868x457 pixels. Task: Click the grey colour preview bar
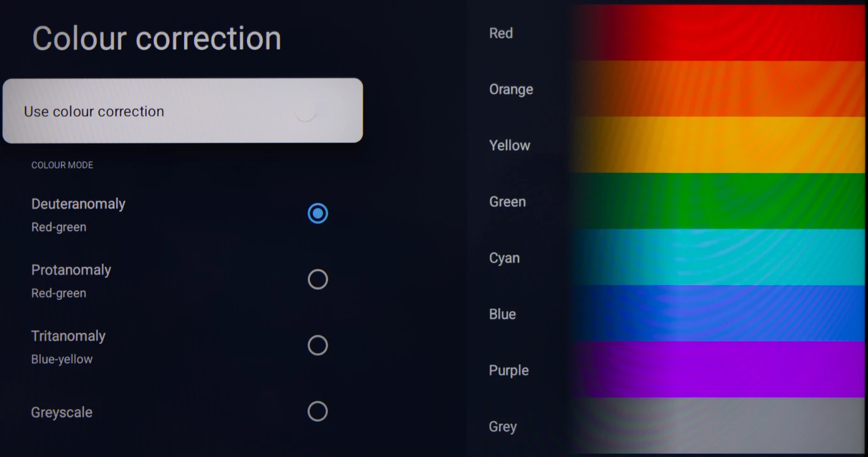tap(718, 424)
